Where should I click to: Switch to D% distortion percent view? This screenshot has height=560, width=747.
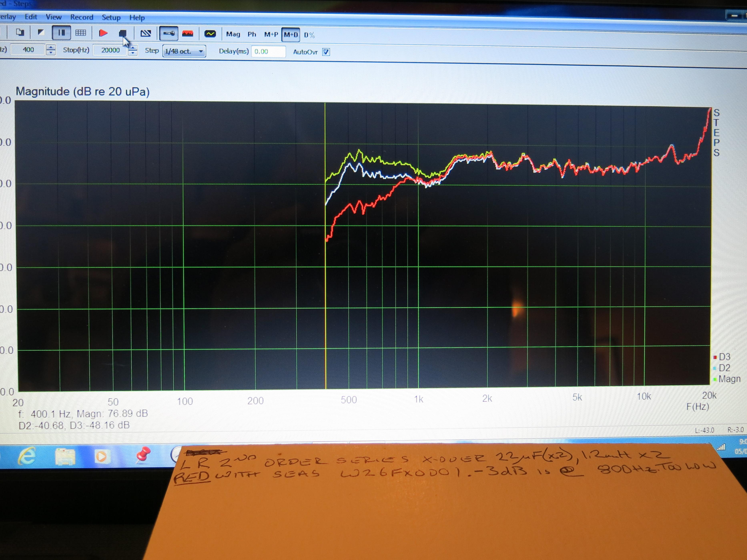(x=309, y=35)
